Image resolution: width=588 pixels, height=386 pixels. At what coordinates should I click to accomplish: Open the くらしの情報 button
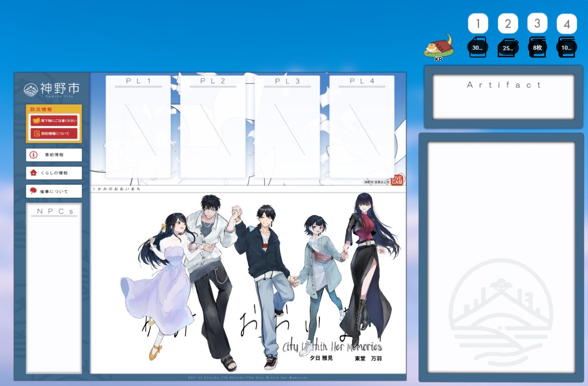click(54, 173)
